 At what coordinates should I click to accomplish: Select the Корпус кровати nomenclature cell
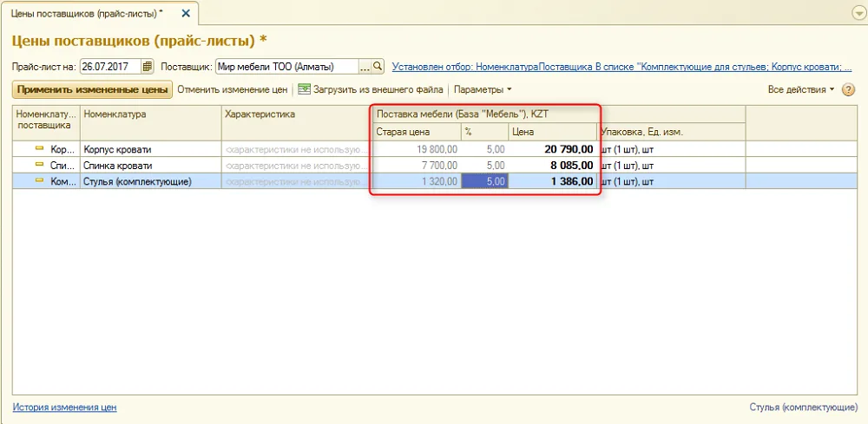point(150,149)
